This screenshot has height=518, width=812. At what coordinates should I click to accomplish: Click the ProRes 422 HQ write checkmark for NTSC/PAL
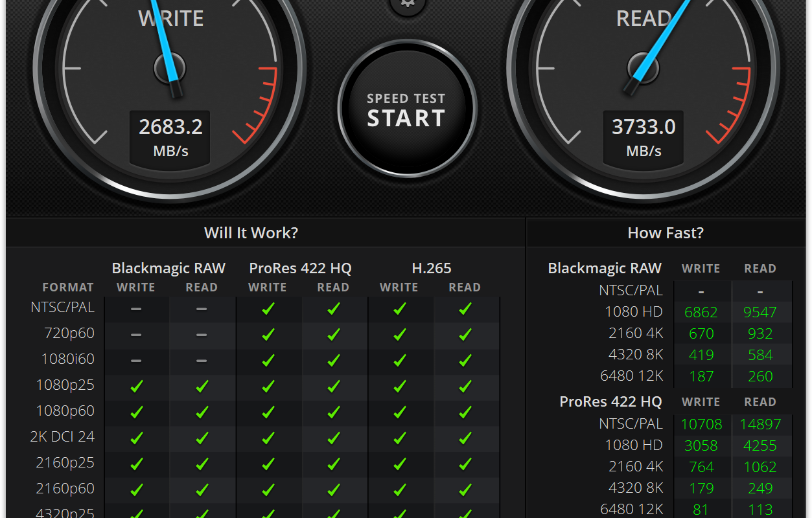point(268,309)
